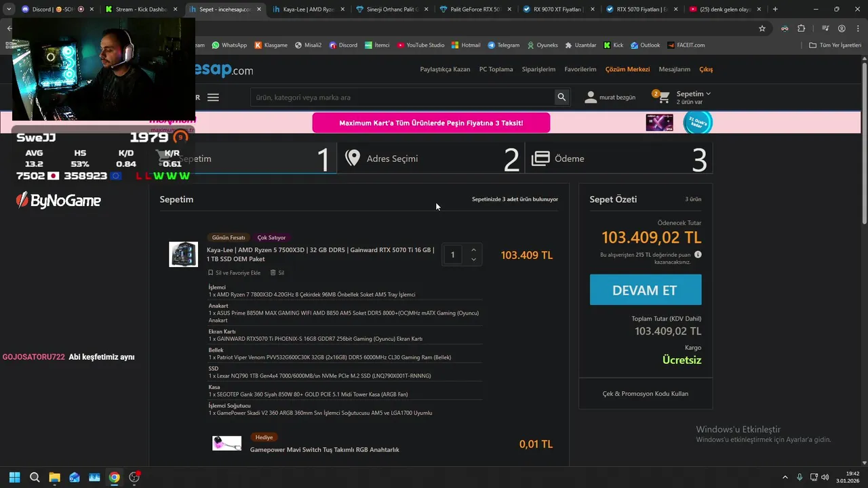Viewport: 868px width, 488px height.
Task: Click Ödeme step 3
Action: click(618, 159)
